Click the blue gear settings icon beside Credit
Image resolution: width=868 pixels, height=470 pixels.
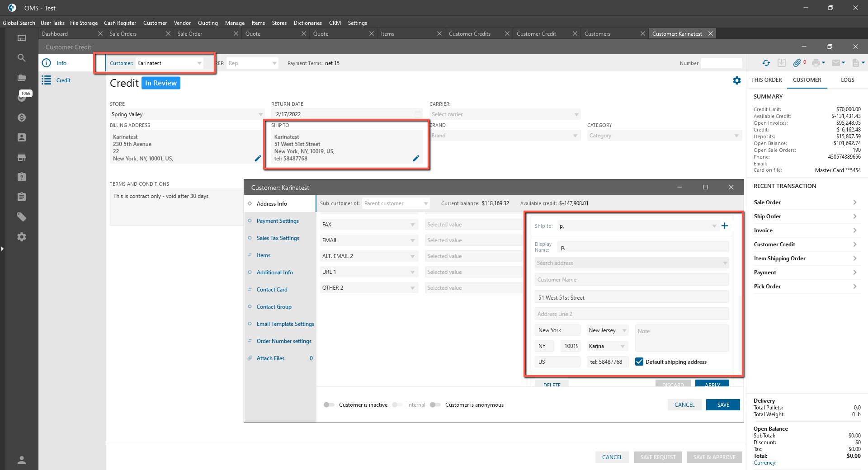pyautogui.click(x=737, y=80)
